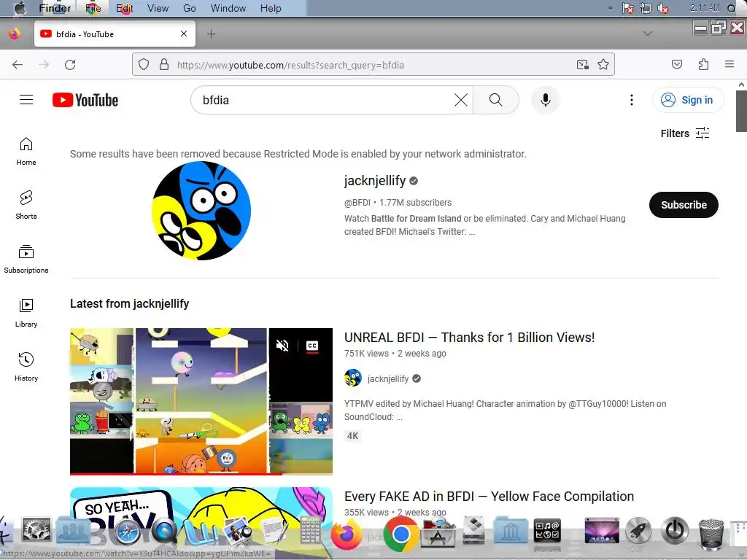Open the Apple menu
Viewport: 747px width, 560px height.
coord(19,8)
